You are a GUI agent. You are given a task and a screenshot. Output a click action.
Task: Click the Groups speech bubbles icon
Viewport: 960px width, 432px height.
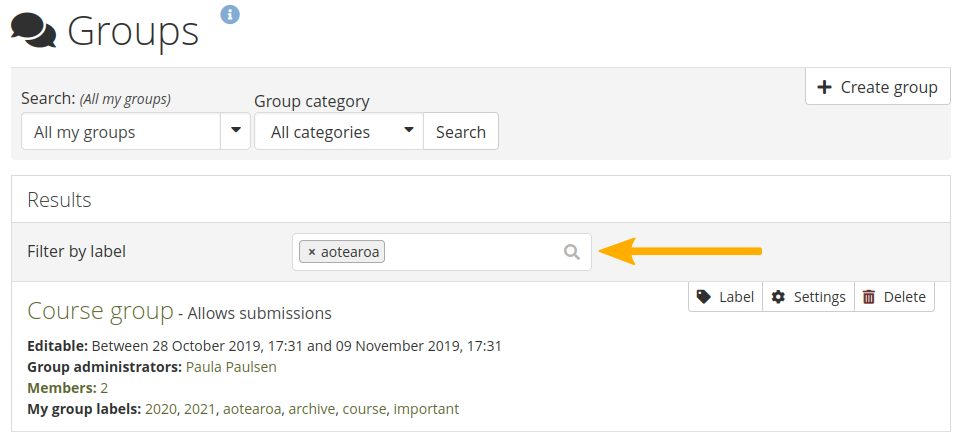[33, 30]
